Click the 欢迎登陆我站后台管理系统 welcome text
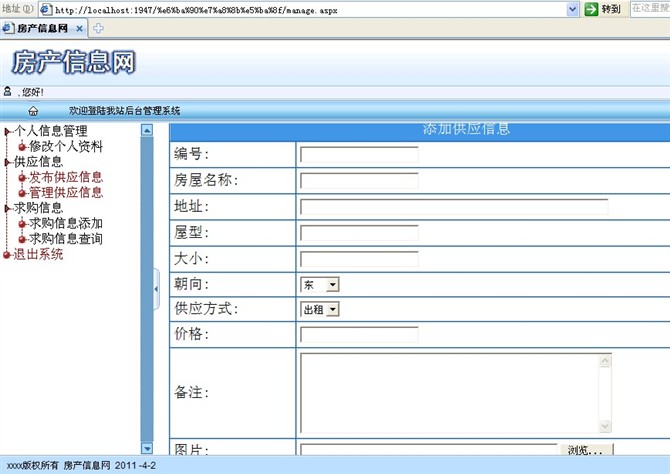Viewport: 670px width, 474px height. 124,111
